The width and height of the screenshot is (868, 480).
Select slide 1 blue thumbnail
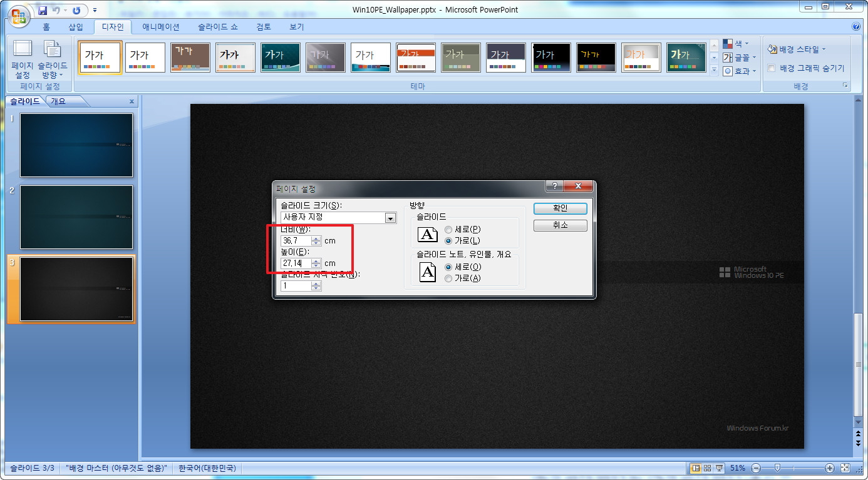pos(76,145)
